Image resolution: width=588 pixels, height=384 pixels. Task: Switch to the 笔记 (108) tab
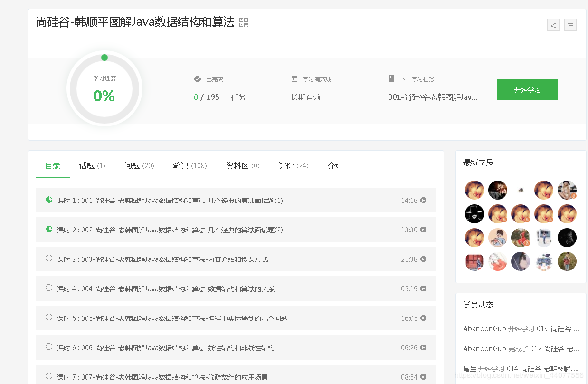click(x=190, y=165)
